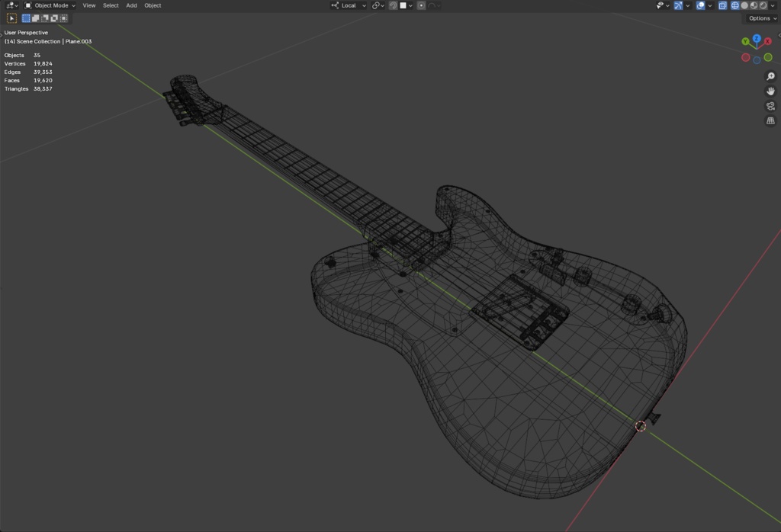Choose the Subtract selection mode icon
The height and width of the screenshot is (532, 781).
pos(45,18)
